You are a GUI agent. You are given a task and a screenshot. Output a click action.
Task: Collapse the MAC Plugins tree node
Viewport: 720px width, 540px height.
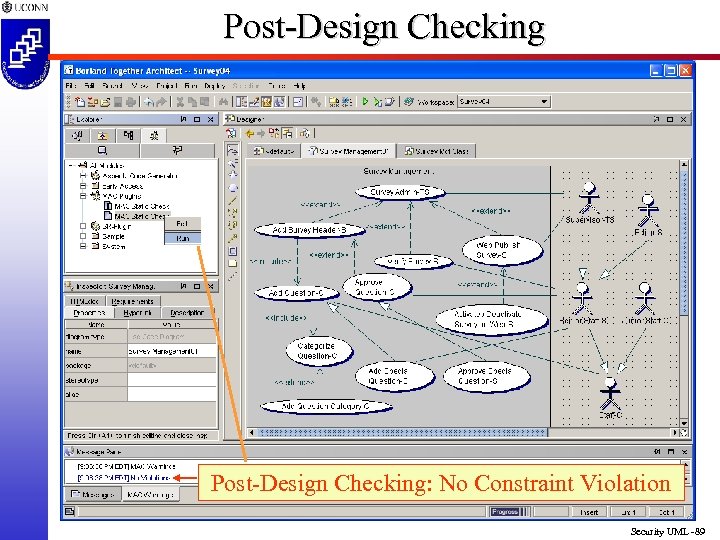[83, 196]
